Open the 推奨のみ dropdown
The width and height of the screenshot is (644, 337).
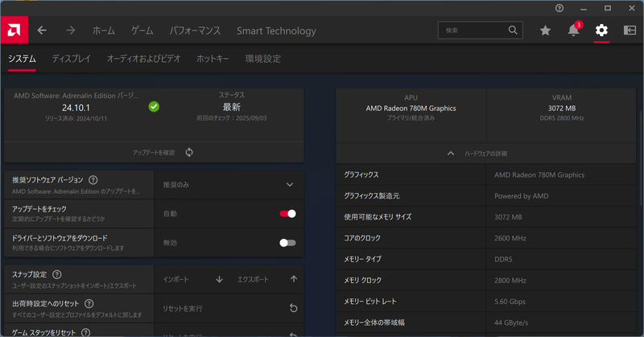click(229, 185)
